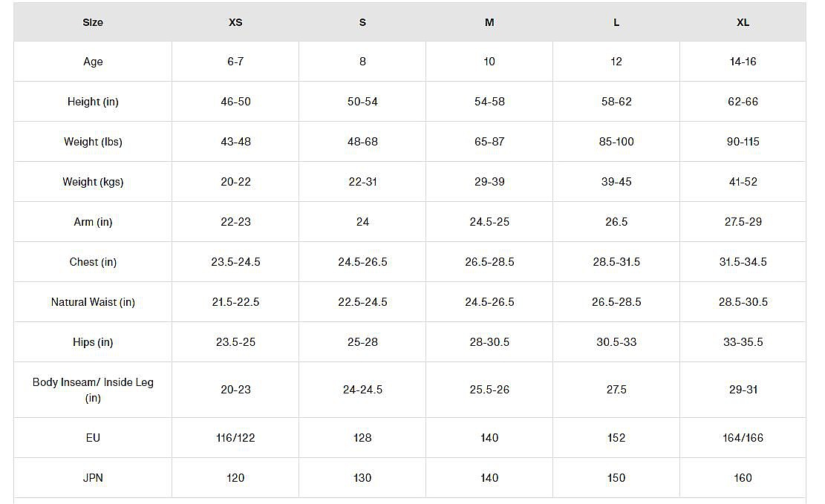Click the JPN size 160 cell
Screen dimensions: 825x504
point(743,478)
